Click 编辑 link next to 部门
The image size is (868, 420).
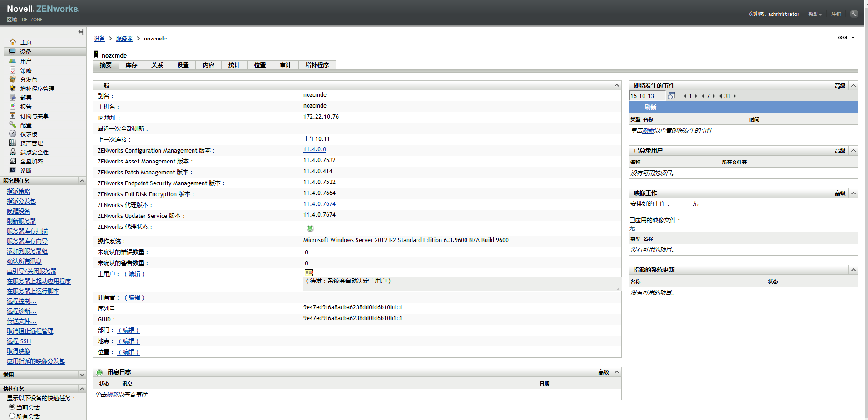129,331
